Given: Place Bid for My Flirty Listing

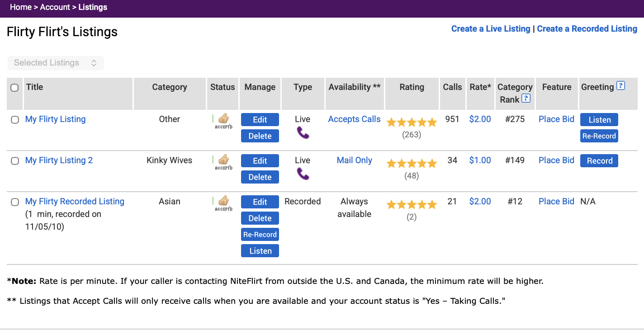Looking at the screenshot, I should pos(556,119).
